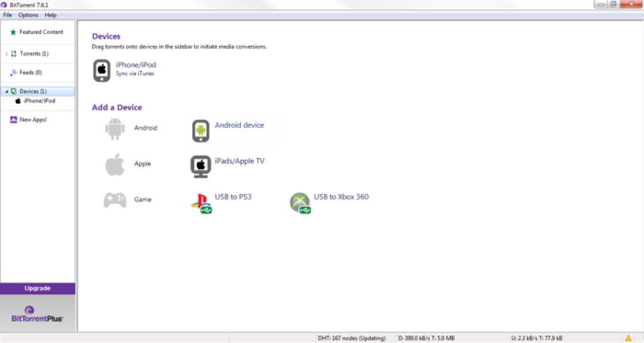Click the 'Apple' category label
Image resolution: width=644 pixels, height=343 pixels.
[x=143, y=164]
